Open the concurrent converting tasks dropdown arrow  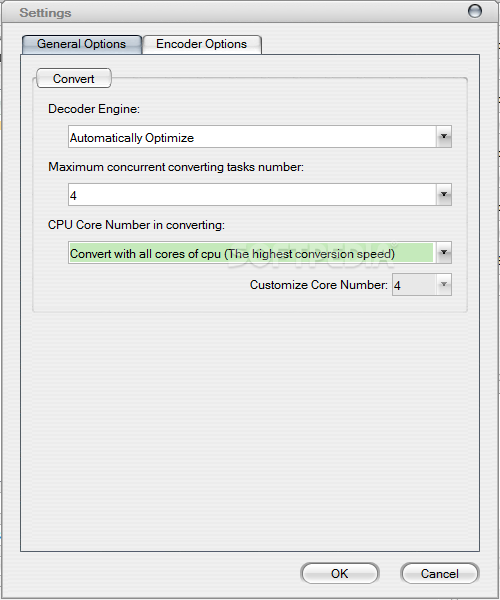[444, 195]
